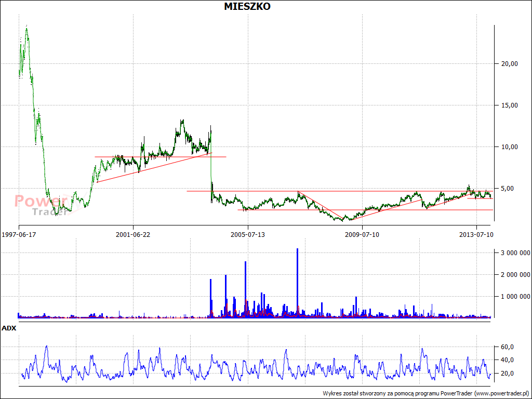
Task: Click the 2013-07-10 date label
Action: 476,234
